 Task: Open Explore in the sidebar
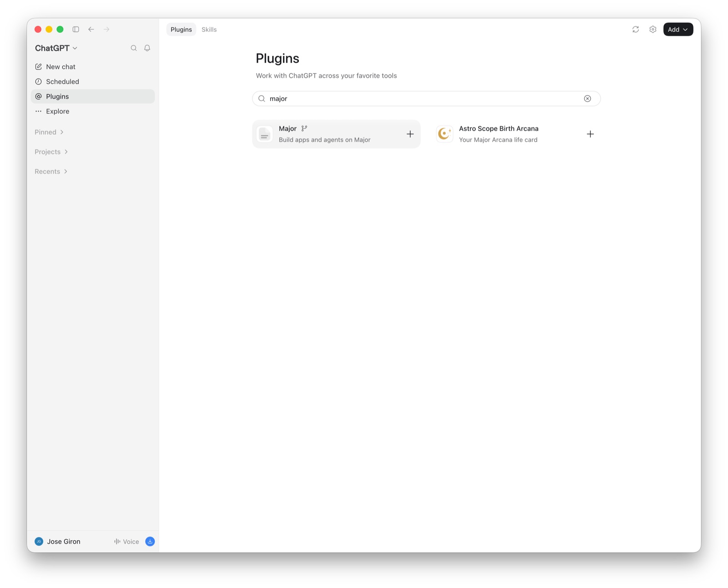pos(93,112)
